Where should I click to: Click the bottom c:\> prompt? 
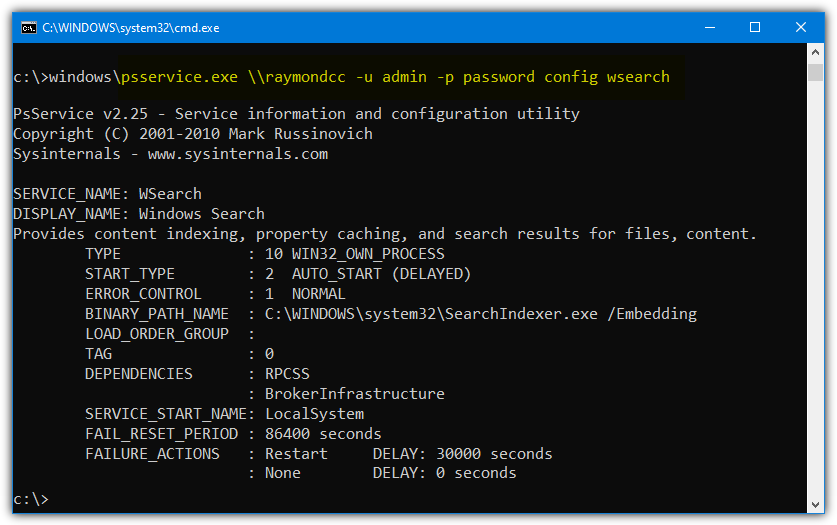(x=31, y=499)
